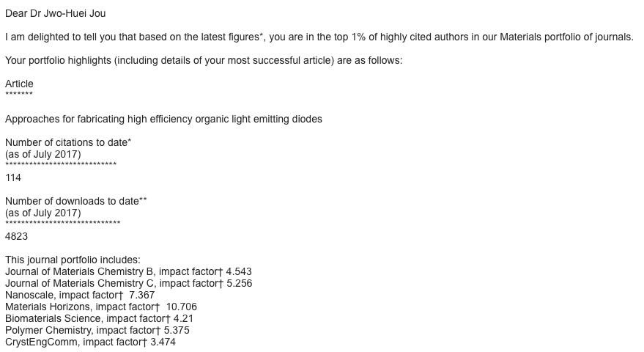Click the 'top 1% of highly cited authors' sentence
This screenshot has height=352, width=644.
[319, 37]
